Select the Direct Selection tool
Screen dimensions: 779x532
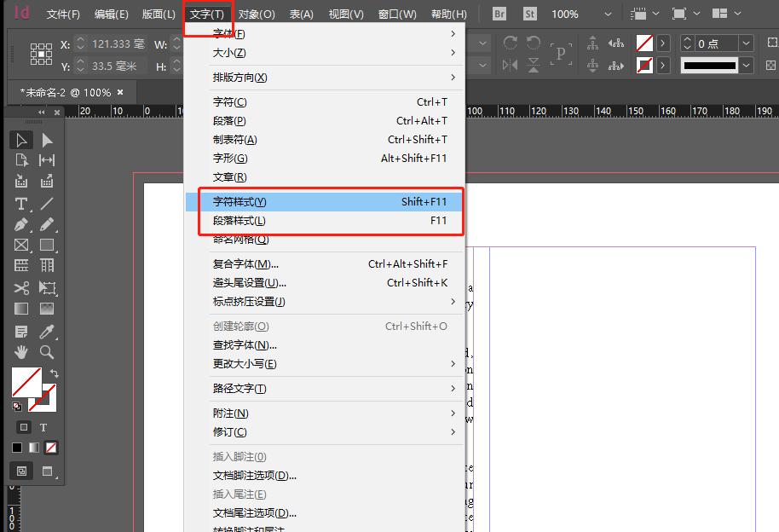click(47, 140)
